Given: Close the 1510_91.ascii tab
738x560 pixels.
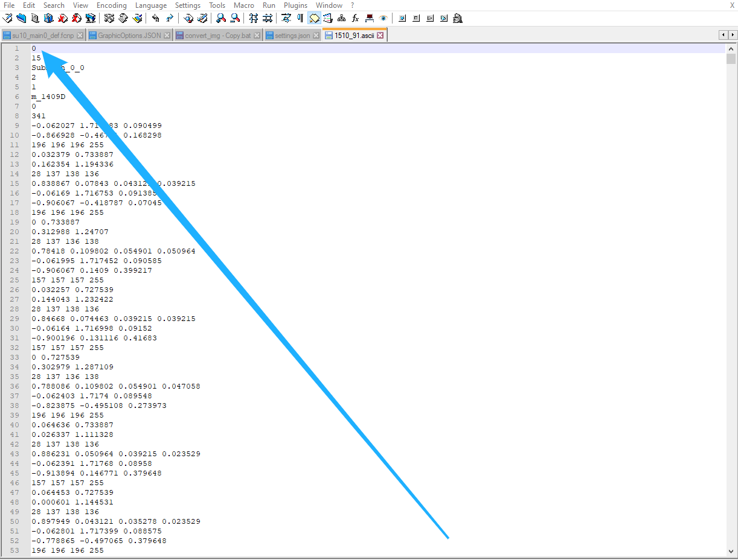Looking at the screenshot, I should click(x=380, y=36).
